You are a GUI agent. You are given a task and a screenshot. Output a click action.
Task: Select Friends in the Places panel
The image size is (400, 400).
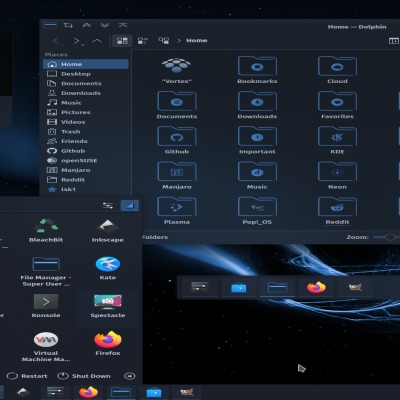pos(86,141)
